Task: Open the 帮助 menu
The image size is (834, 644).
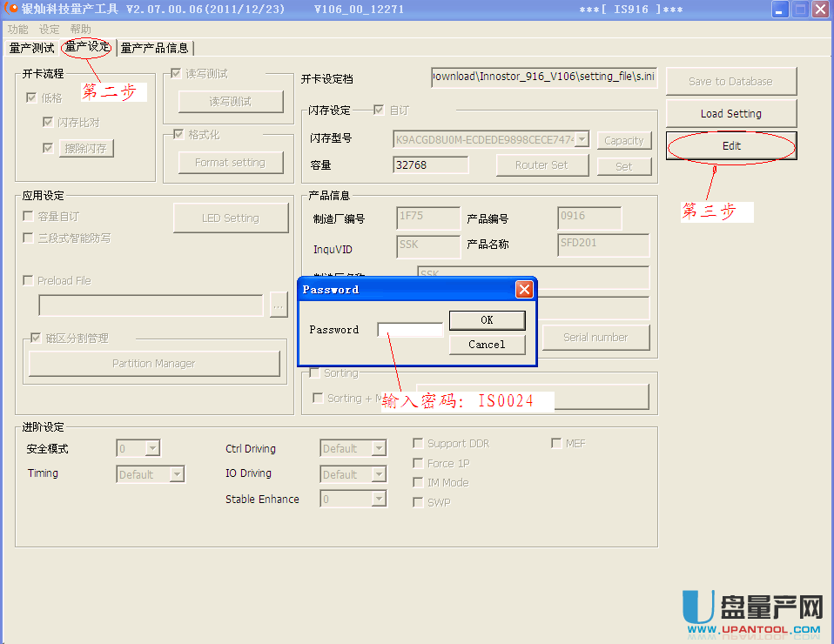Action: 80,29
